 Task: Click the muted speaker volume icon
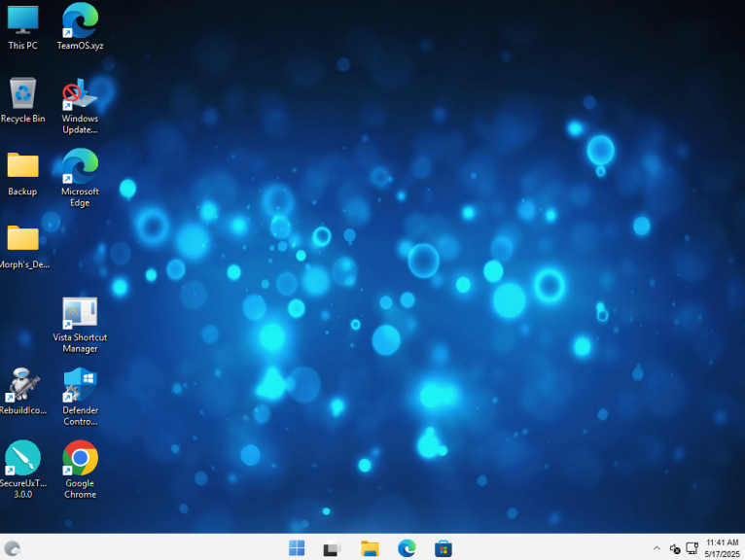click(x=675, y=548)
